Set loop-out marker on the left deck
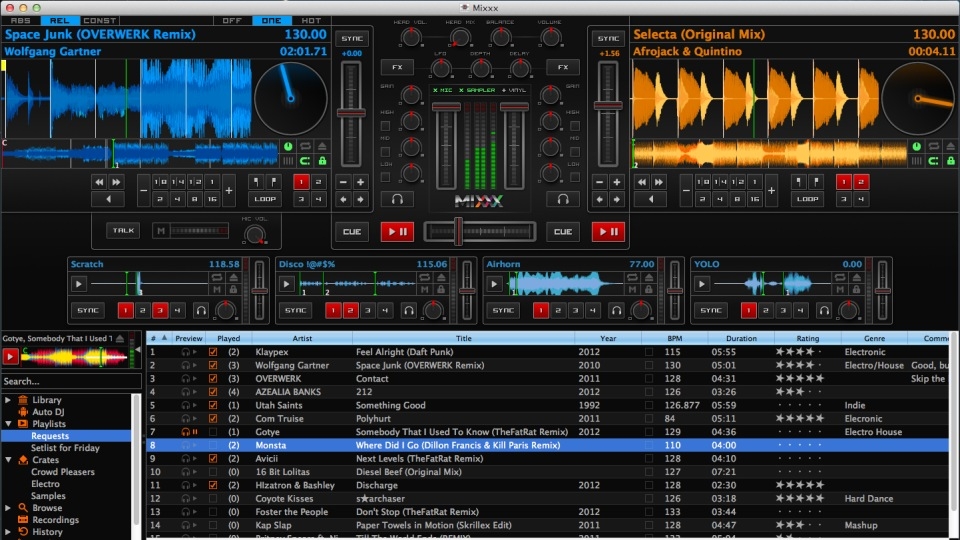 click(273, 182)
